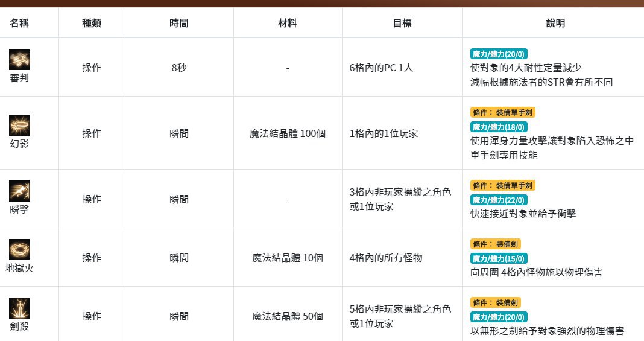The width and height of the screenshot is (644, 341).
Task: Select the 目標 column header
Action: click(402, 24)
